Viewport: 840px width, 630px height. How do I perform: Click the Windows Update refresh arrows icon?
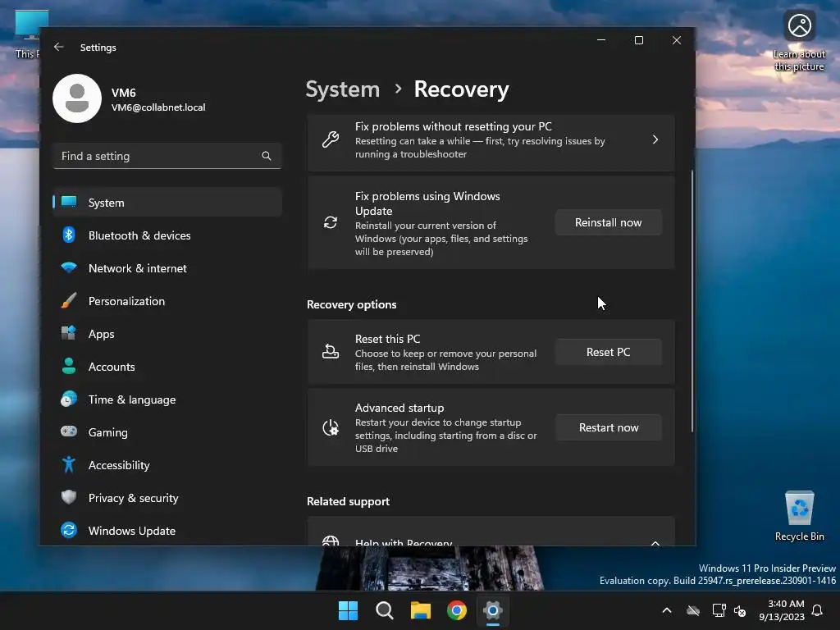tap(331, 222)
